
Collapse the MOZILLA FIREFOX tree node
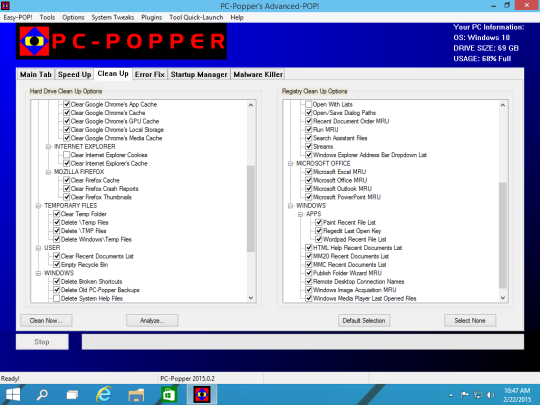coord(49,172)
